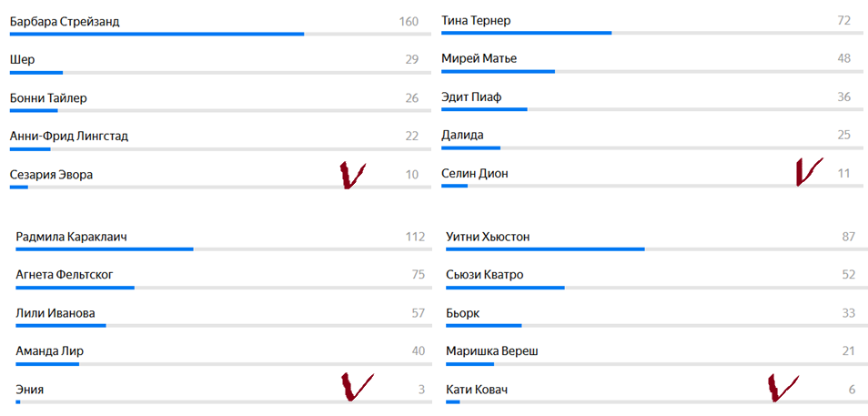Click the name Лили Иванова
Screen dimensions: 868x416
[56, 313]
